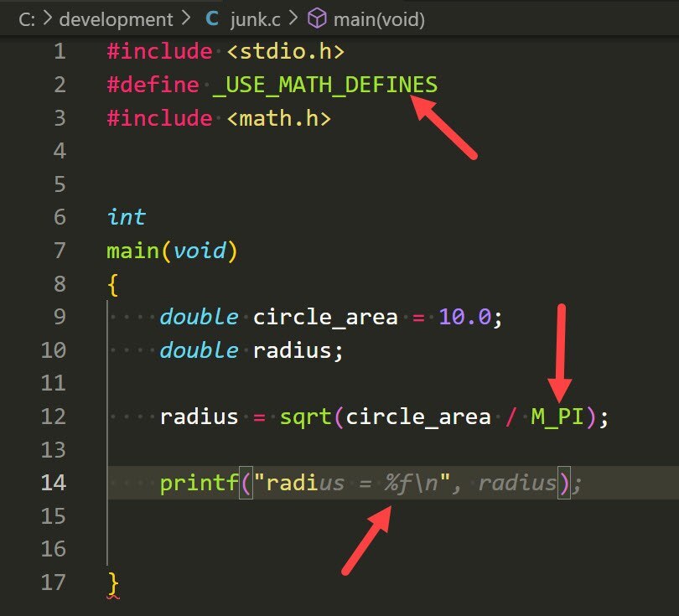Click line number 2 in the gutter
The image size is (679, 616).
(60, 85)
